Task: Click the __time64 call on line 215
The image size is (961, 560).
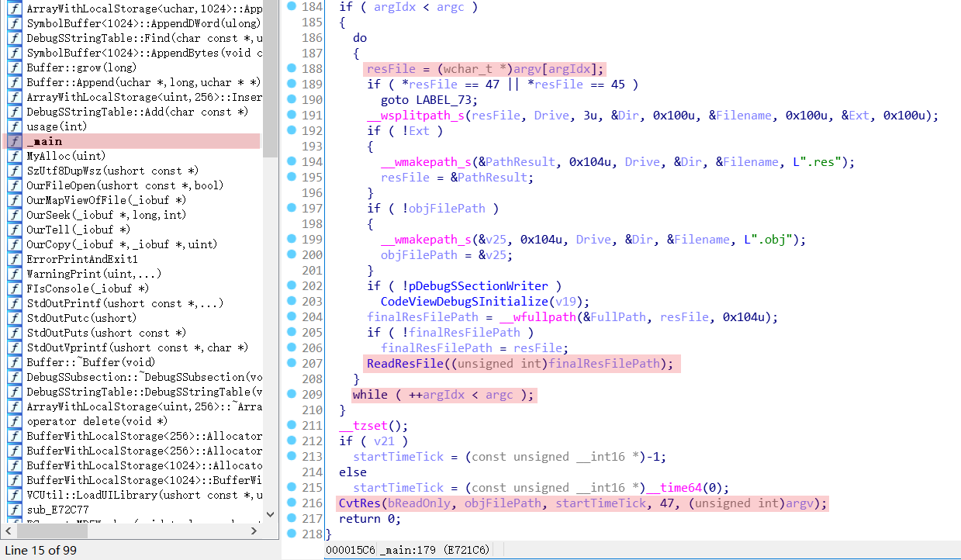Action: [x=674, y=487]
